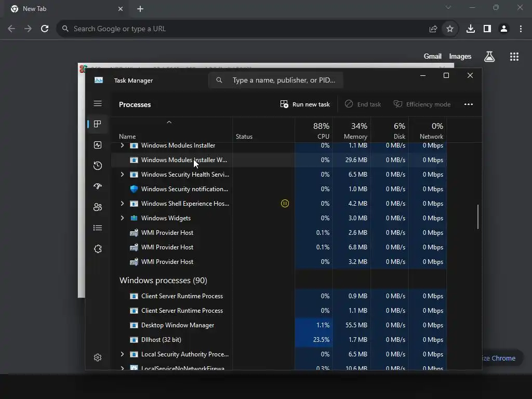Expand the Windows Widgets row
The image size is (532, 399).
(123, 218)
